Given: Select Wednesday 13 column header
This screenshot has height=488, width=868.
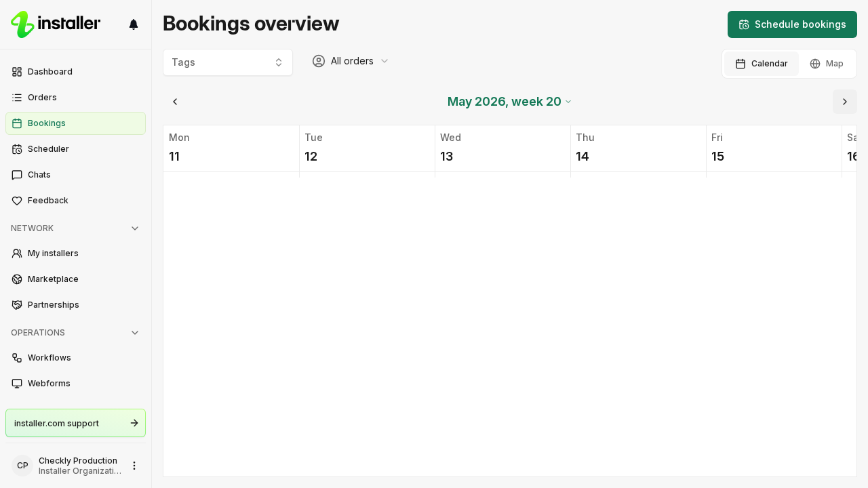Looking at the screenshot, I should click(x=502, y=148).
